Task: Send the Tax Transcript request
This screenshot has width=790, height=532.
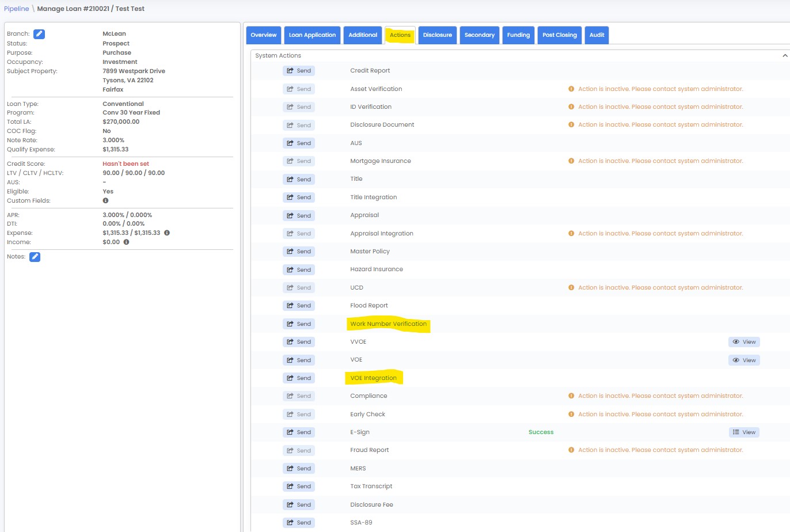Action: coord(299,487)
